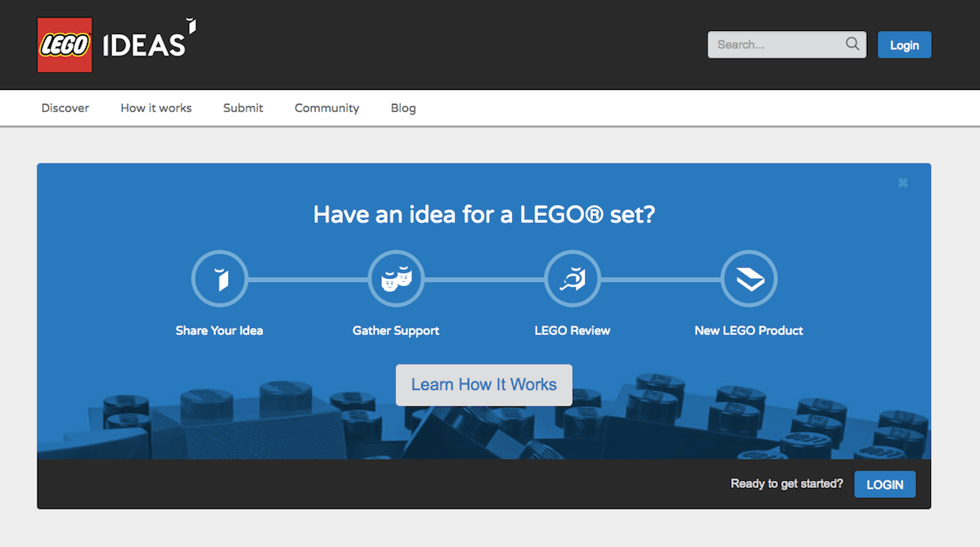Click the Share Your Idea label
The height and width of the screenshot is (547, 980).
219,331
